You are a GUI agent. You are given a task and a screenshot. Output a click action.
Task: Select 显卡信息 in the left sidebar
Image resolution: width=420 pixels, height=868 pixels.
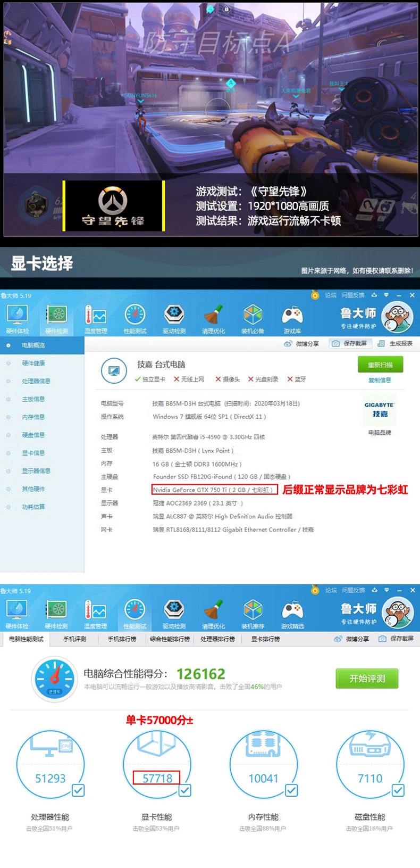[x=33, y=453]
